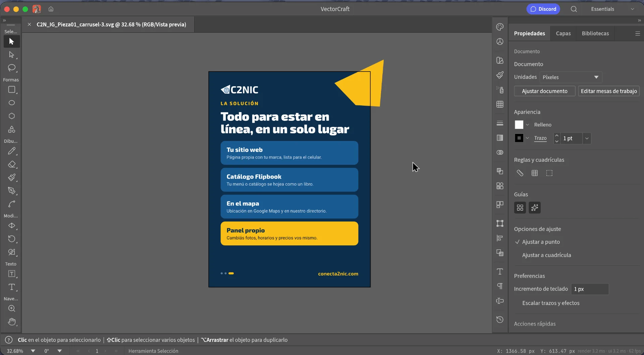Select the Selection arrow tool

pos(12,42)
